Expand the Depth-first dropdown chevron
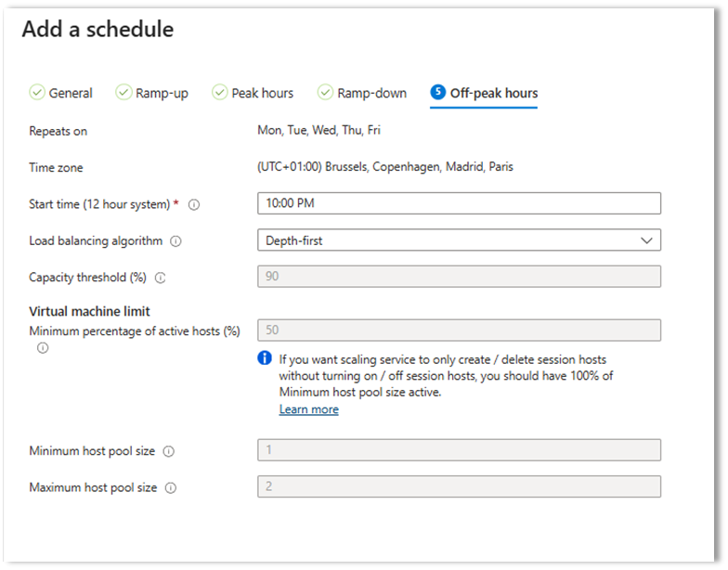The image size is (728, 570). click(x=646, y=240)
